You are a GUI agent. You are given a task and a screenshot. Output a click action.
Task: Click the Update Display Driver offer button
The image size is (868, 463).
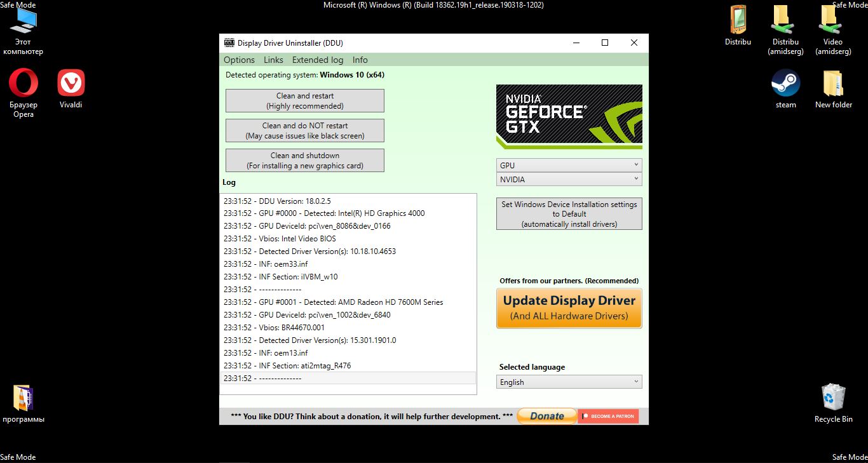[569, 308]
